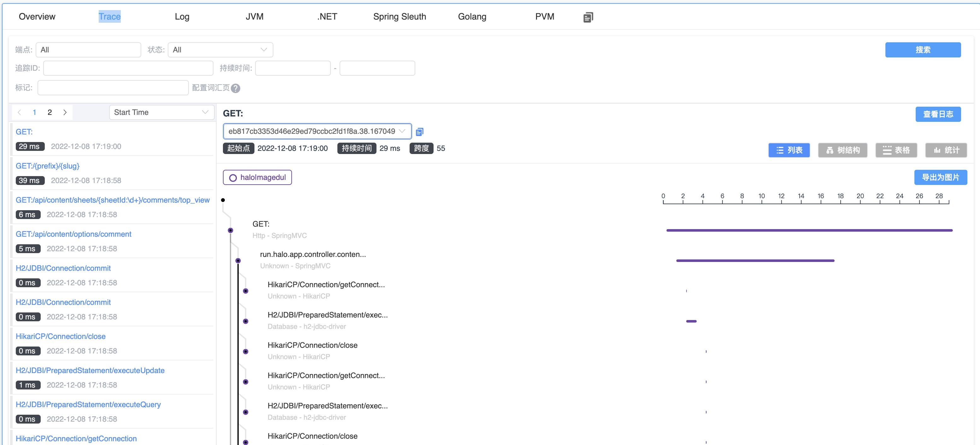Click the 追踪ID input field
Image resolution: width=980 pixels, height=445 pixels.
point(128,68)
